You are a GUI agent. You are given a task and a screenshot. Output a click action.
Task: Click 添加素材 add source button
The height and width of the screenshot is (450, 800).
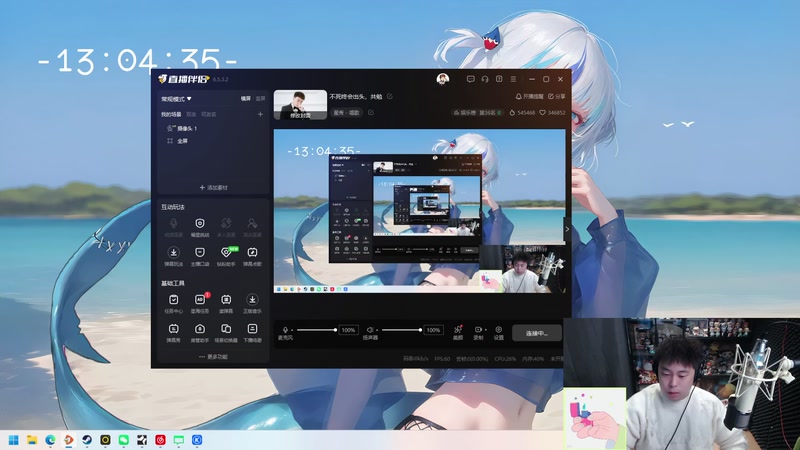pos(213,188)
